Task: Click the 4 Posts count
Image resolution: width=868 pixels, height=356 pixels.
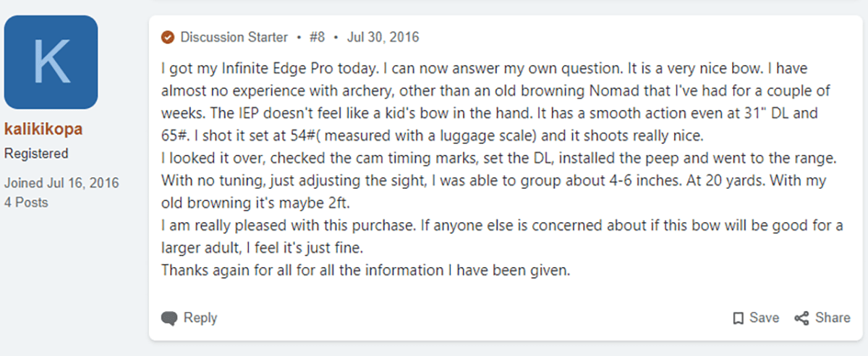Action: 26,203
